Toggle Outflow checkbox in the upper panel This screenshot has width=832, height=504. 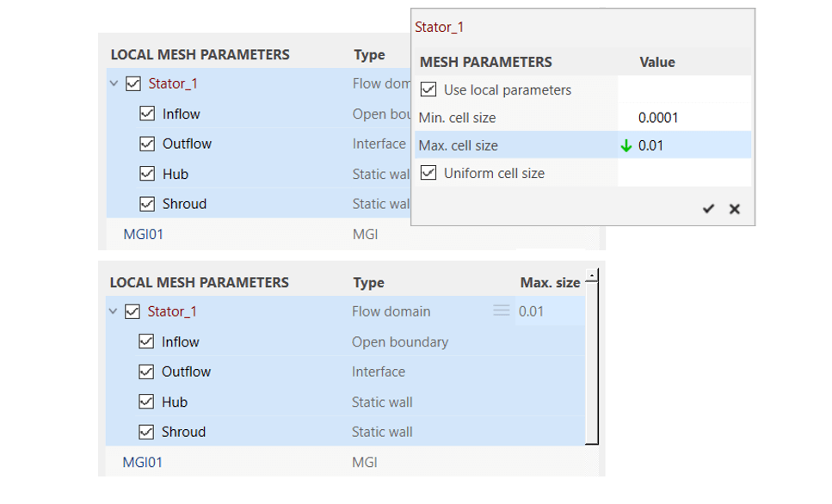[147, 144]
